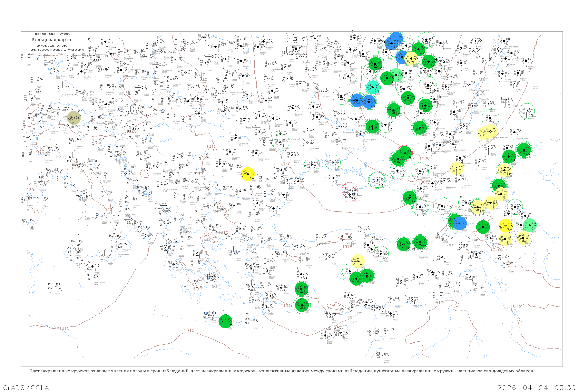The image size is (588, 392).
Task: Click the GrADS/COLA label
Action: (26, 387)
